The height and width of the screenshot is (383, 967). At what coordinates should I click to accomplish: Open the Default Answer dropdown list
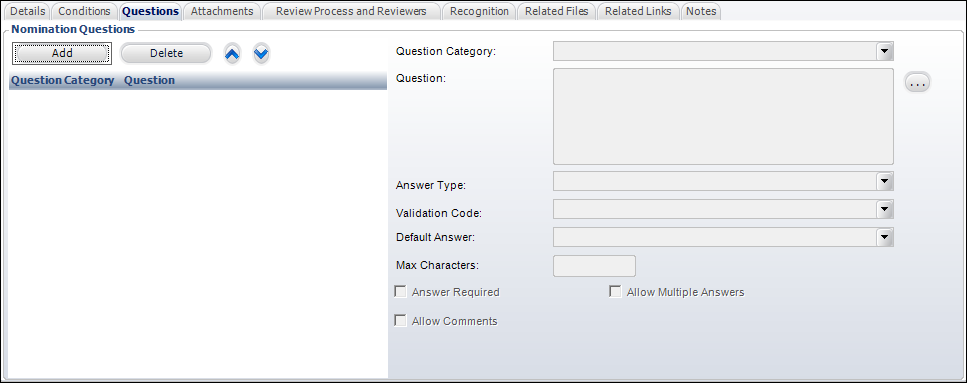[885, 237]
